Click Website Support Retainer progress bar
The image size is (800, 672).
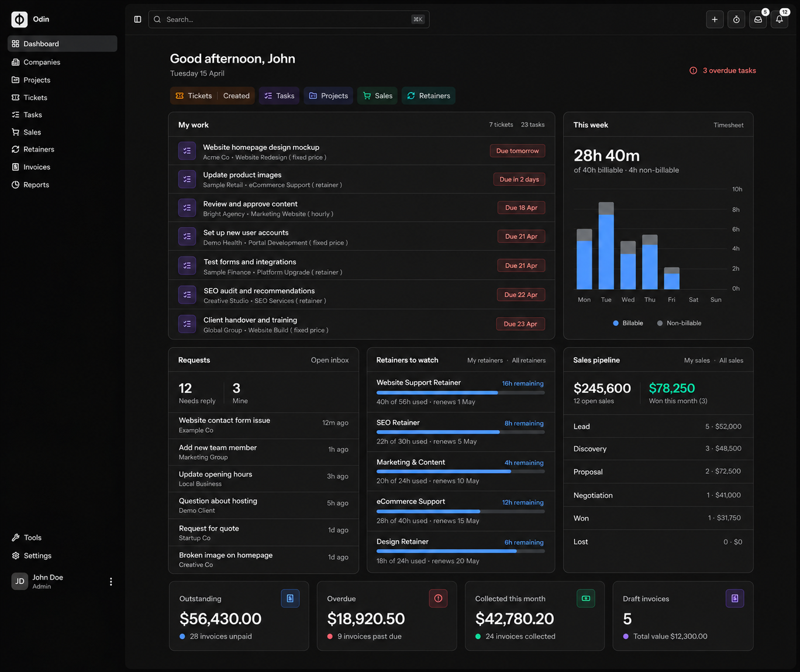(461, 393)
